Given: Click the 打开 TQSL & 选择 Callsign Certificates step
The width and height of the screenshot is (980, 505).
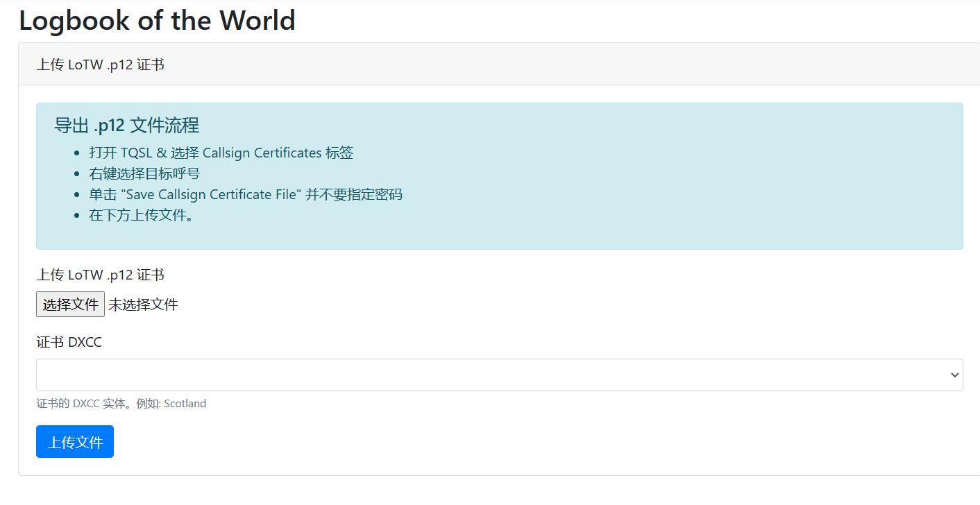Looking at the screenshot, I should pos(221,153).
